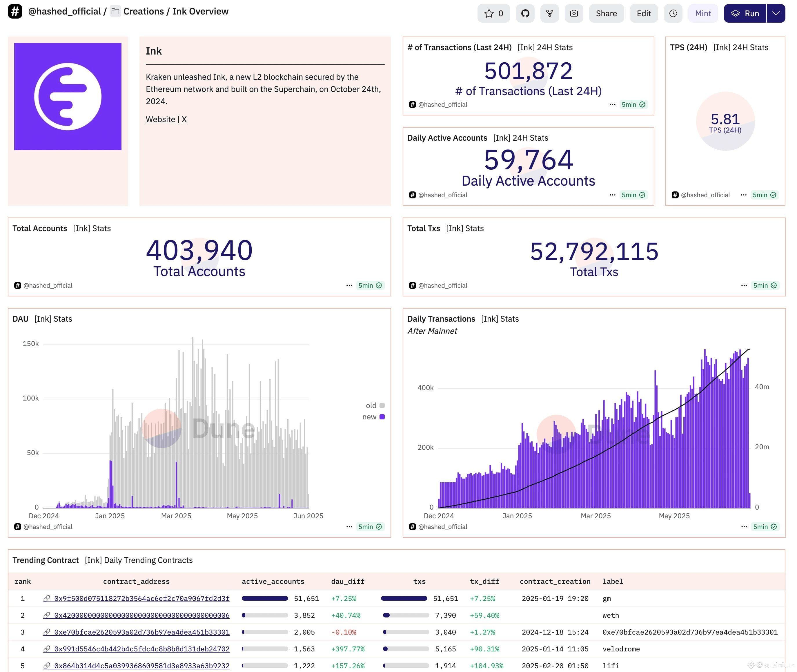This screenshot has height=672, width=797.
Task: Take a screenshot with the camera icon
Action: click(574, 14)
